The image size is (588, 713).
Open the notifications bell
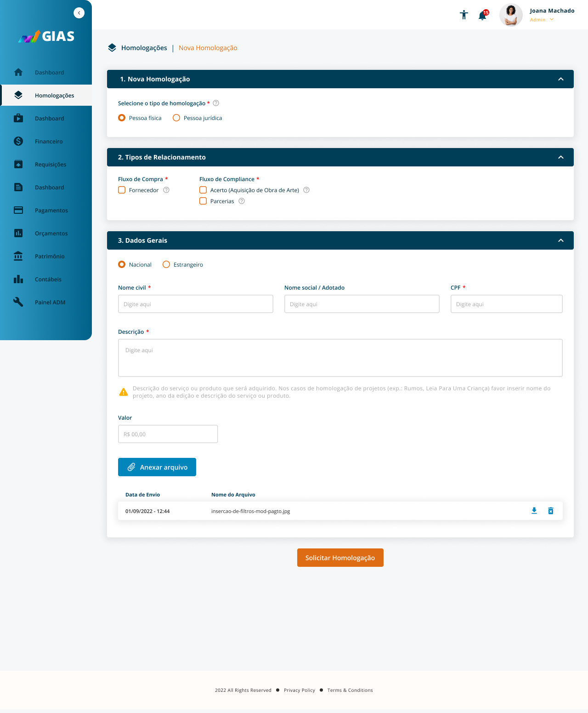pyautogui.click(x=482, y=16)
